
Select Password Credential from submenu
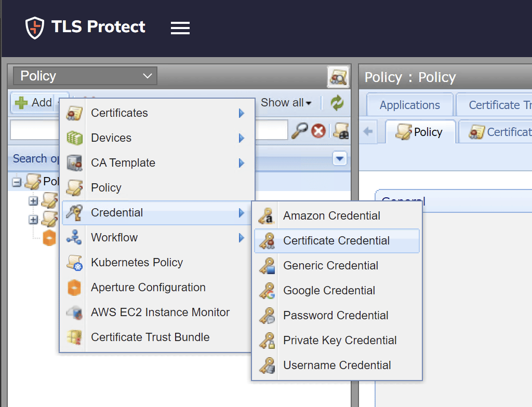(x=337, y=316)
